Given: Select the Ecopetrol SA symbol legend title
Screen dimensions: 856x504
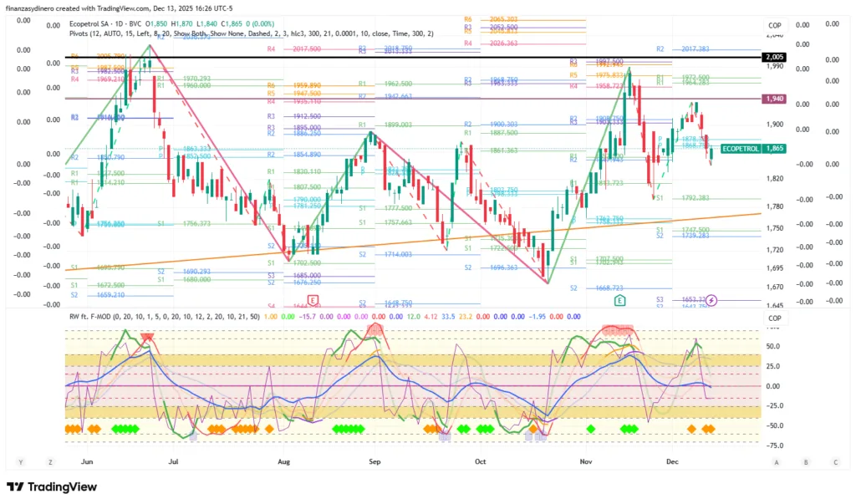Looking at the screenshot, I should pos(93,21).
